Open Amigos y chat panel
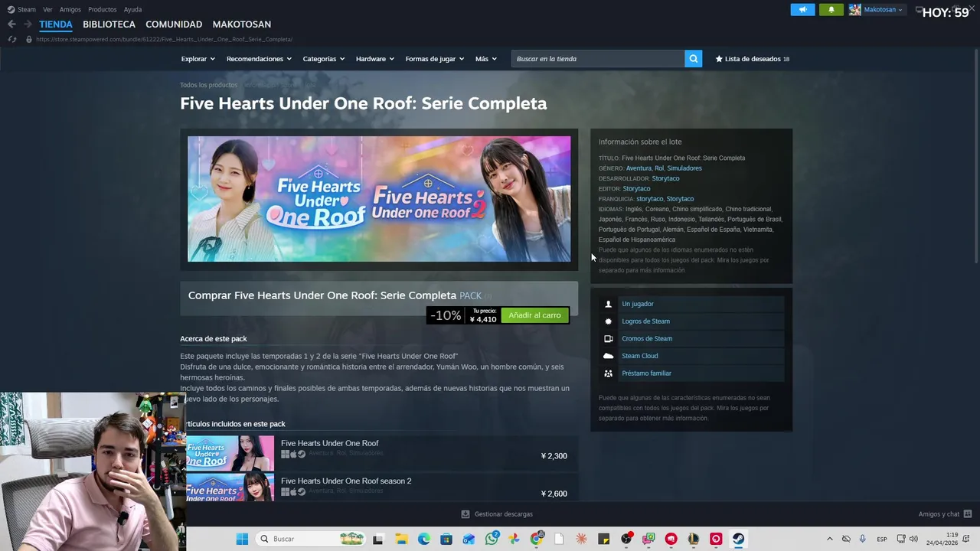Screen dimensions: 980x551 945,514
